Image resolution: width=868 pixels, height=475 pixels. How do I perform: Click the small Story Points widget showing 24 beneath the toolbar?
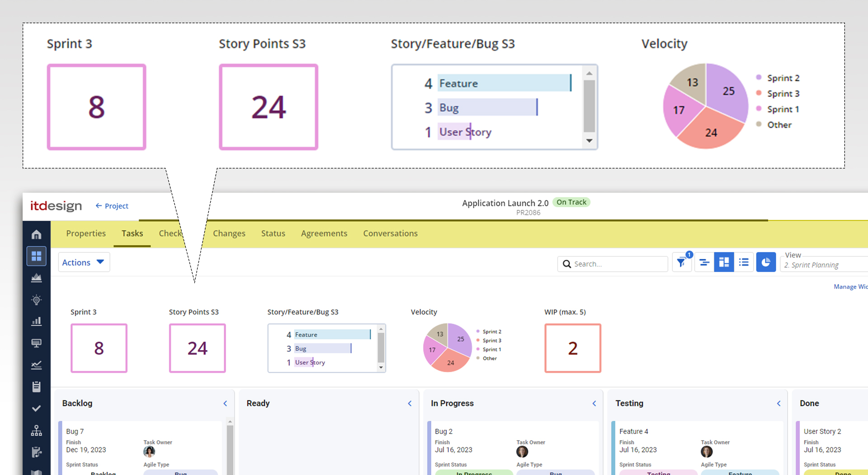coord(198,348)
